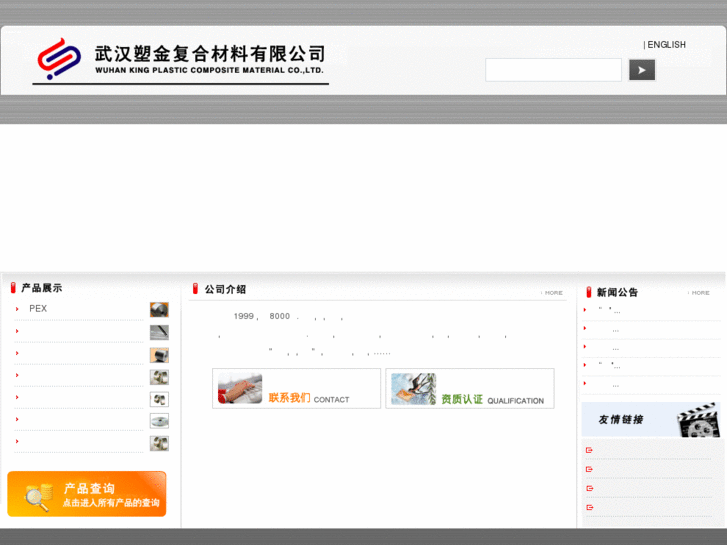The image size is (727, 545).
Task: Select the company introduction text starting with 1999
Action: 364,334
